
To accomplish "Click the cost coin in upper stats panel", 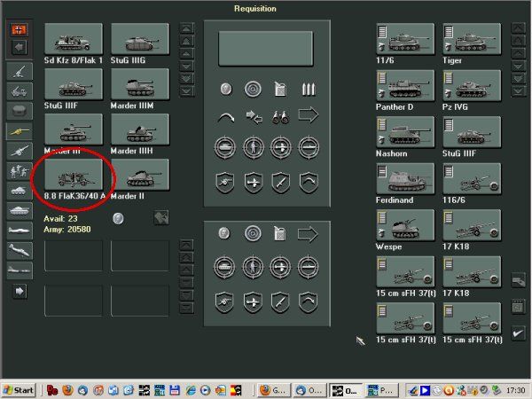I will point(226,89).
